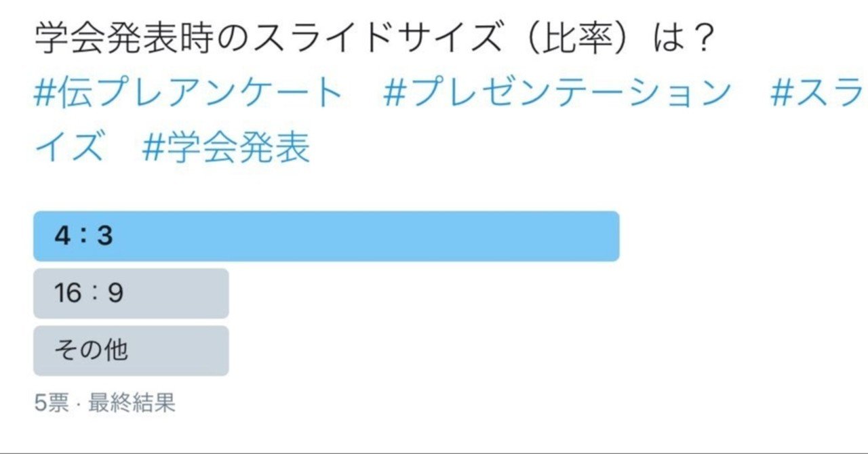Viewport: 868px width, 454px height.
Task: Click the gray 16:9 result bar
Action: coord(129,293)
